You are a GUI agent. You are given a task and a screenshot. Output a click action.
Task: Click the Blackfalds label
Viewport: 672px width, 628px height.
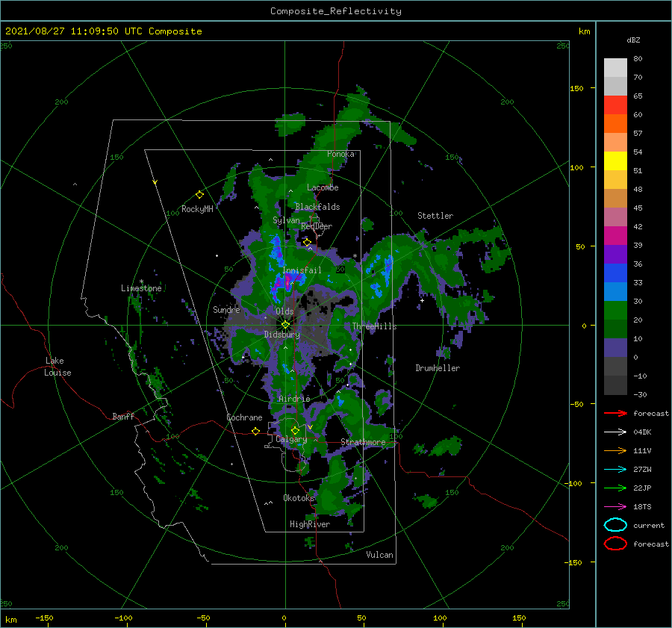point(317,207)
